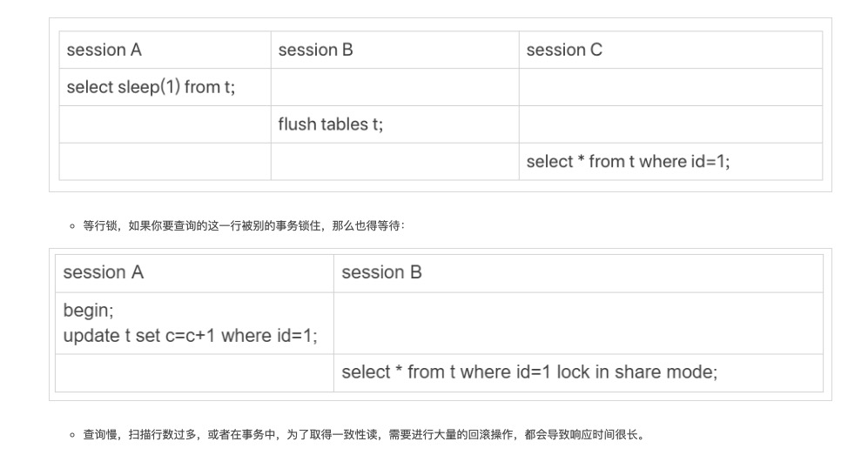Click bullet marker before the 等行锁 paragraph
The image size is (868, 475).
pos(72,226)
